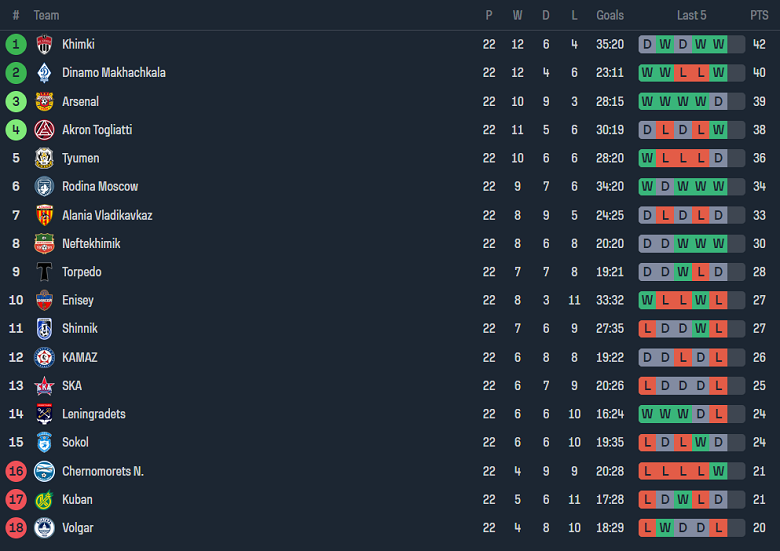780x551 pixels.
Task: Click the Team column header
Action: (46, 15)
